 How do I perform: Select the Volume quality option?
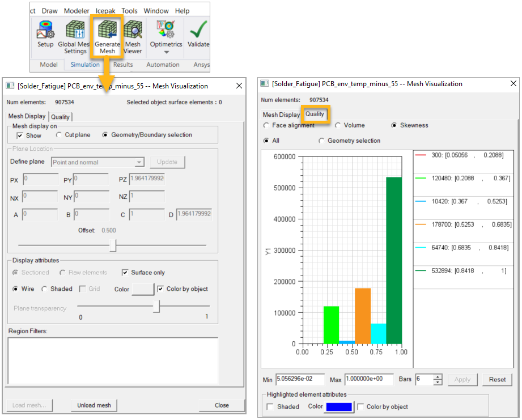click(338, 125)
